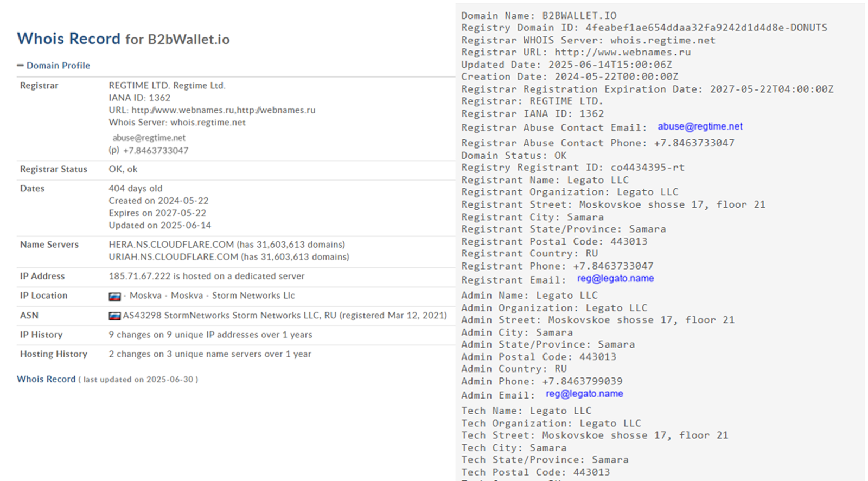Click registrar phone number next to (p)
The image size is (868, 481).
[156, 151]
